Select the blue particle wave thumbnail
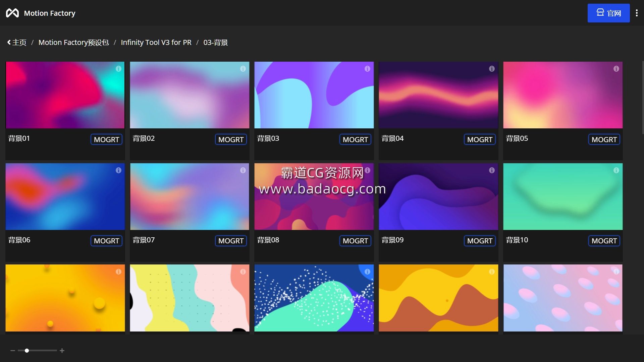This screenshot has width=644, height=362. point(314,298)
